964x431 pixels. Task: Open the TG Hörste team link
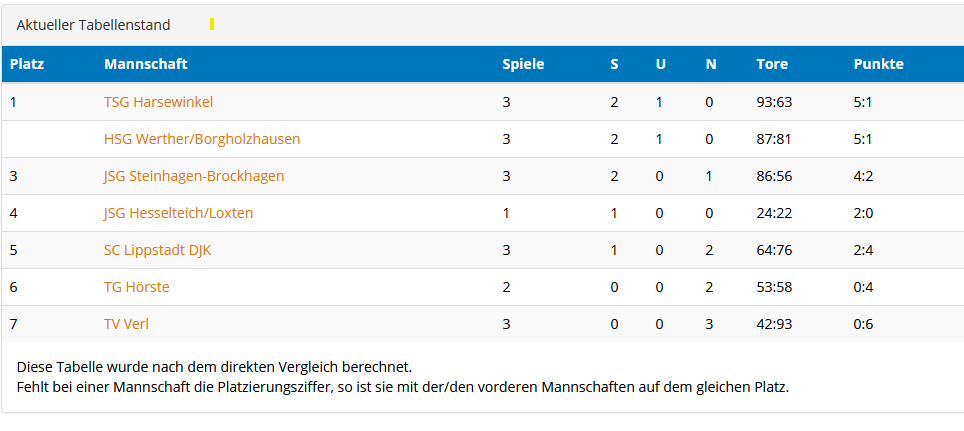[137, 287]
